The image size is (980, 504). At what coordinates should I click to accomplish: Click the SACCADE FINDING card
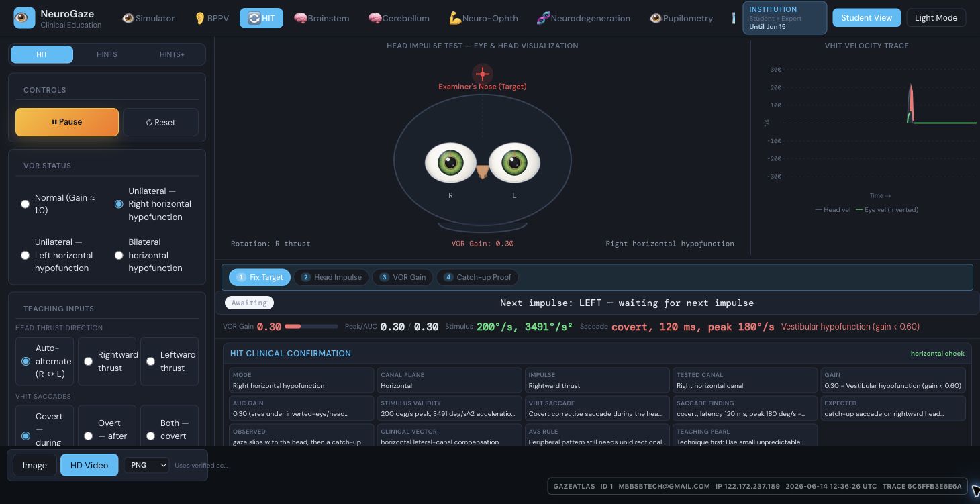coord(745,409)
